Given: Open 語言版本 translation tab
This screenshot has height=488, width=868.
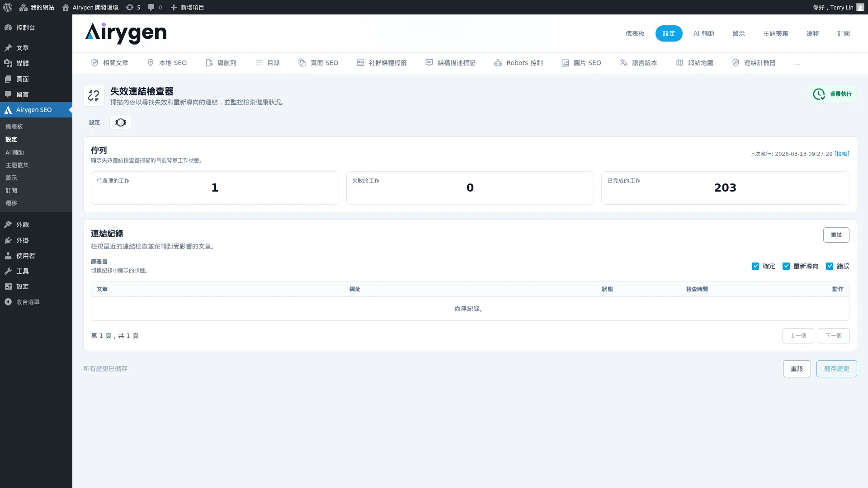Looking at the screenshot, I should pyautogui.click(x=638, y=63).
